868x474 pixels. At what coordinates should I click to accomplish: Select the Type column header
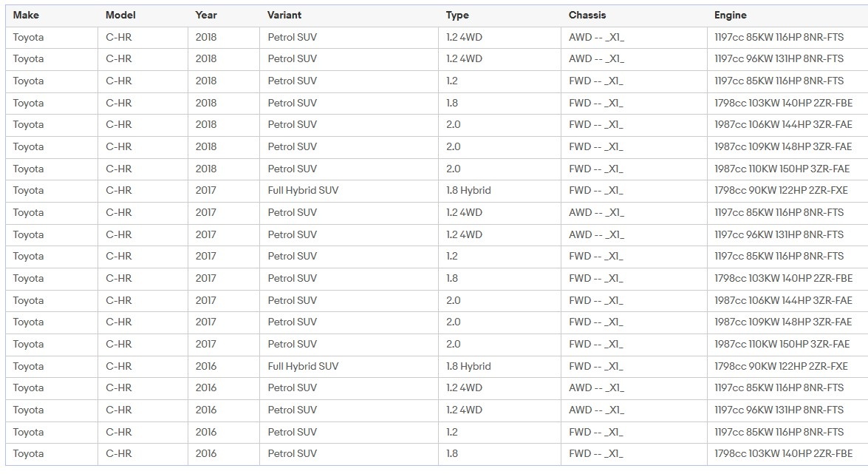457,15
